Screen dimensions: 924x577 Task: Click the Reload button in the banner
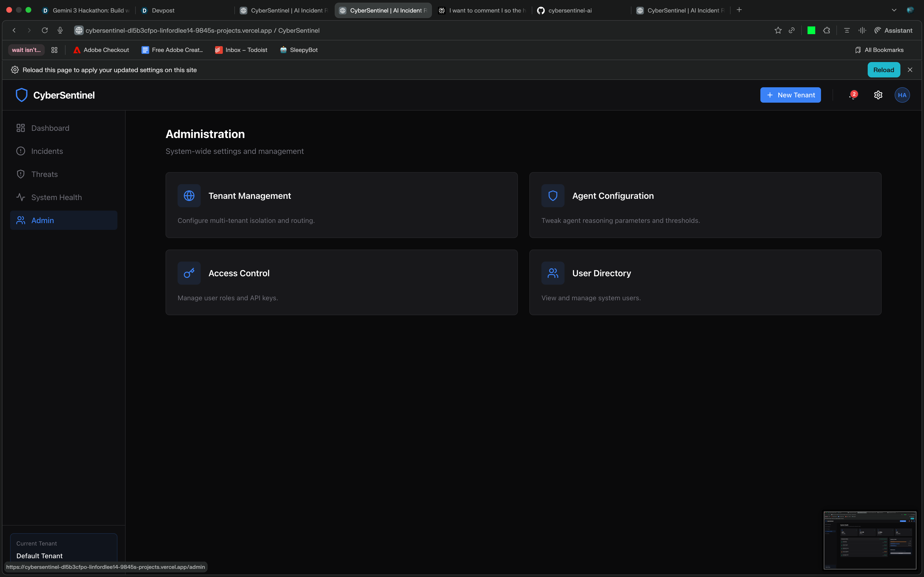point(883,70)
